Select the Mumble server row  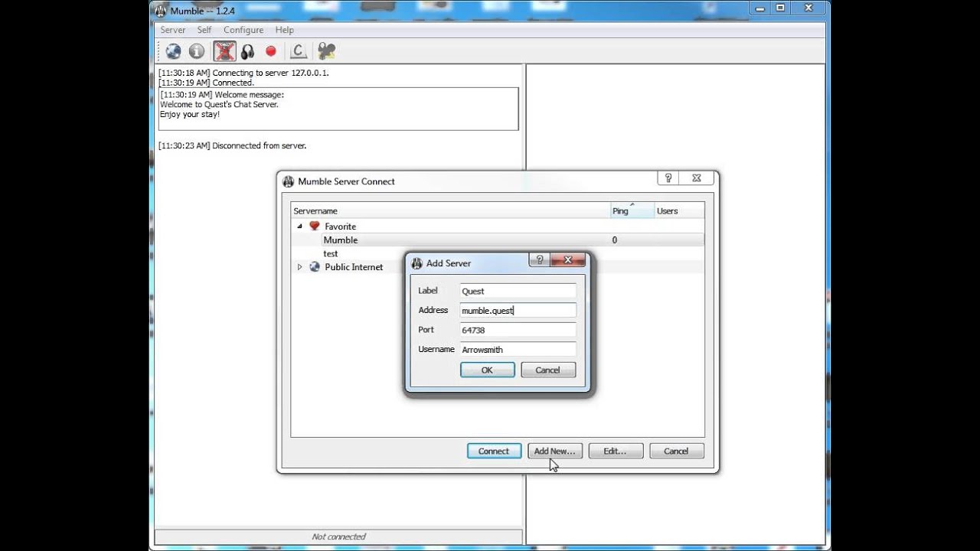(x=498, y=240)
